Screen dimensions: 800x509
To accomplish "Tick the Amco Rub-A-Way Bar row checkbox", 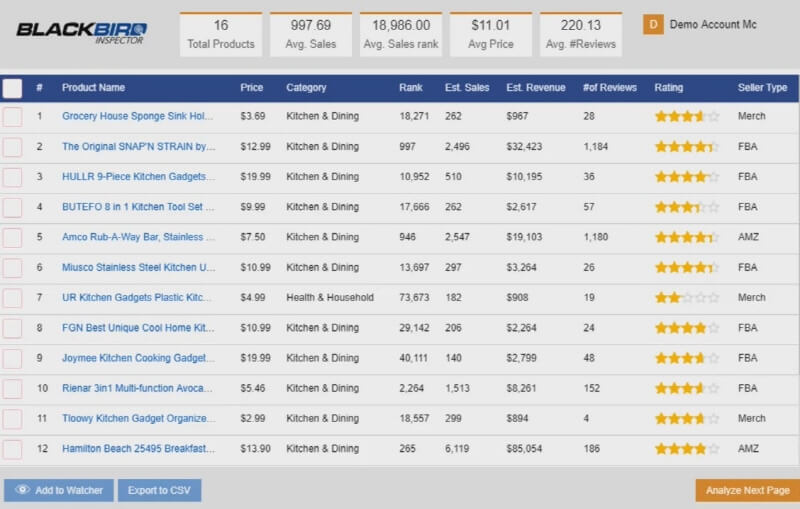I will coord(12,238).
